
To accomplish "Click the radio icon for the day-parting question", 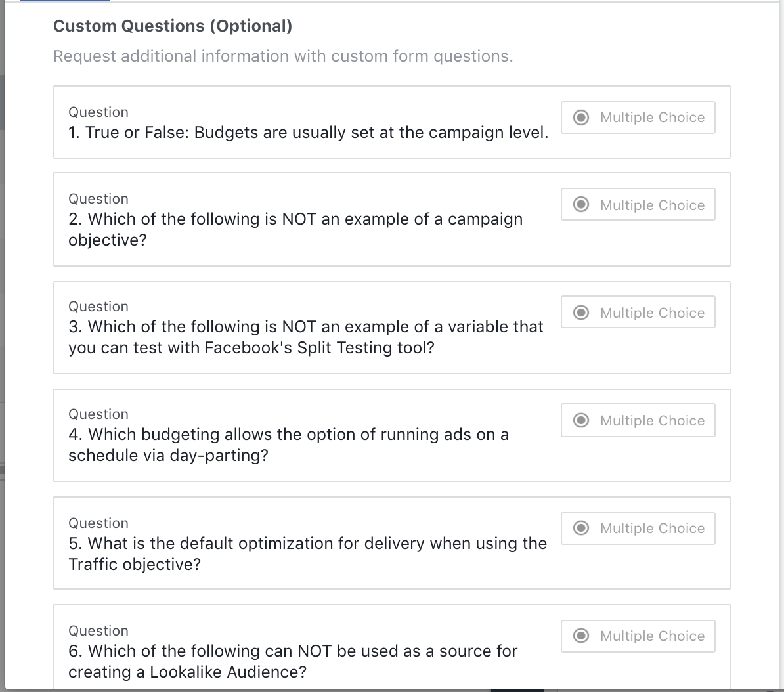I will click(581, 420).
